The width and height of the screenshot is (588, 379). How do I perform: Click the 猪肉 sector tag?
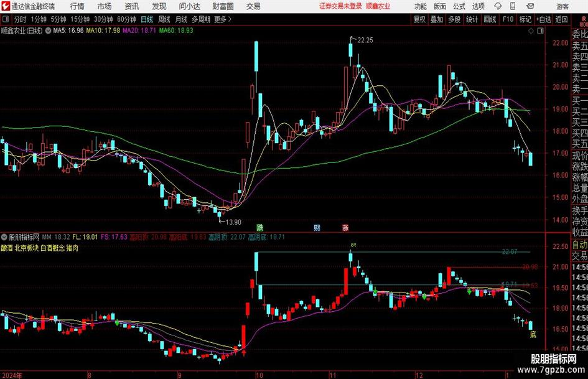point(72,248)
